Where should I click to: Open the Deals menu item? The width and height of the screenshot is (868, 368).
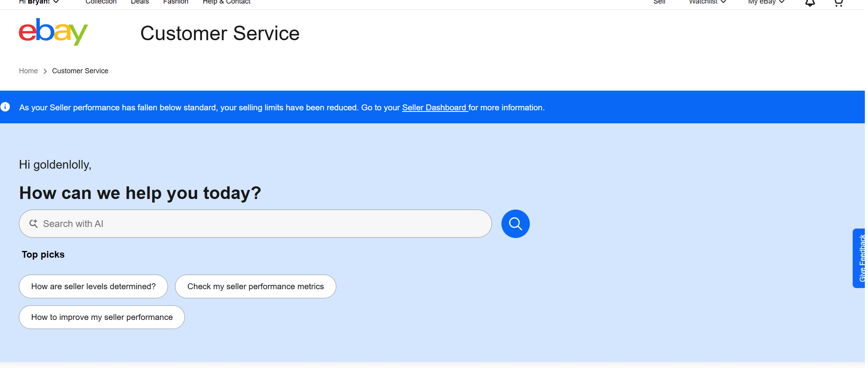coord(140,2)
